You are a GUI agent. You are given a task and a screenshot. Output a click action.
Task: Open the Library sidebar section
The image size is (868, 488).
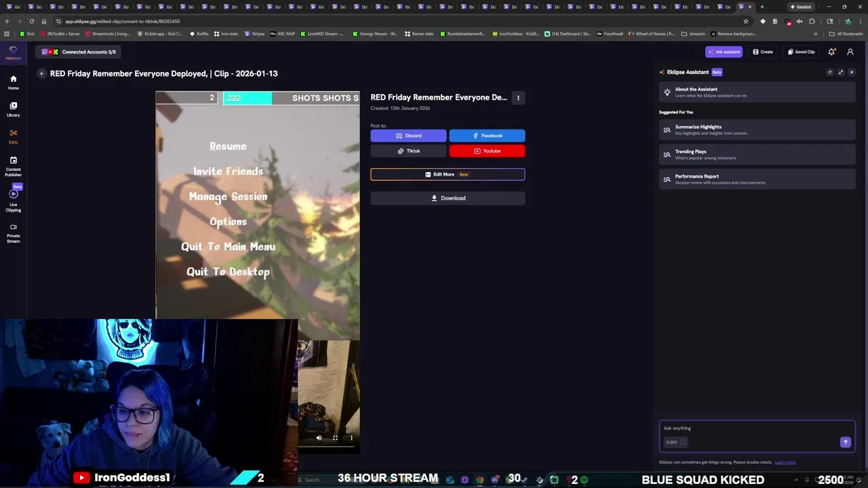point(13,109)
